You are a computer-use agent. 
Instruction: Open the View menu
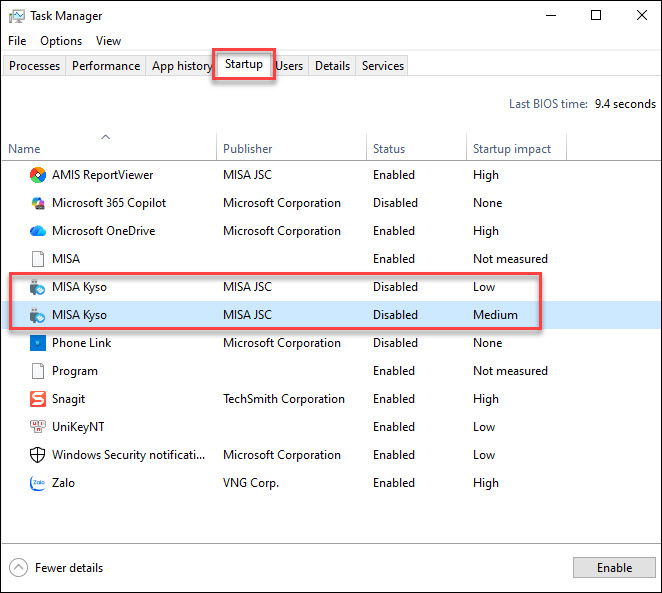coord(108,41)
